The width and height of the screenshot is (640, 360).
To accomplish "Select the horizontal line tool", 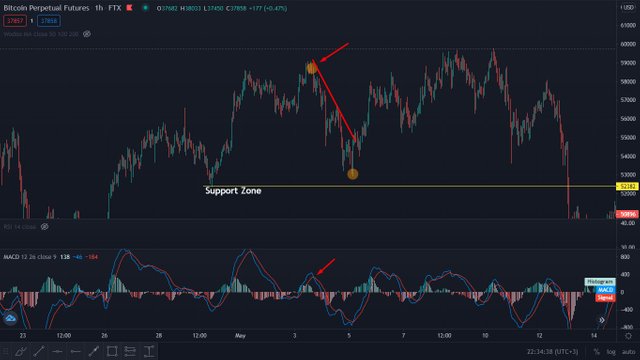I will (57, 351).
